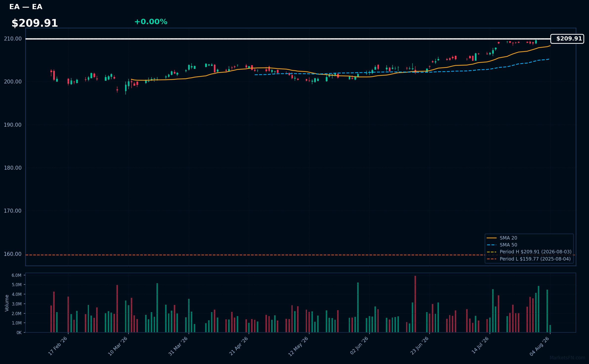Click the $209.91 price tag on right edge
The width and height of the screenshot is (589, 364).
[x=567, y=39]
